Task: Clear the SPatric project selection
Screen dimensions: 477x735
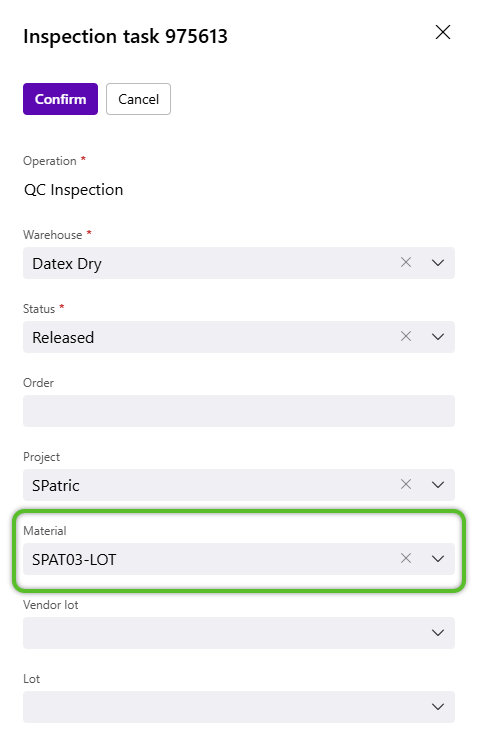Action: click(406, 484)
